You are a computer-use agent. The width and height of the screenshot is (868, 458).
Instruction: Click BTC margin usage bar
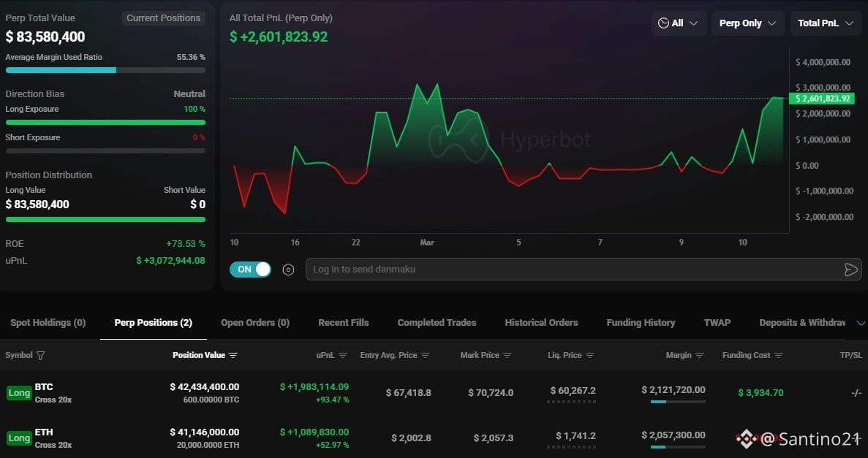pyautogui.click(x=678, y=402)
